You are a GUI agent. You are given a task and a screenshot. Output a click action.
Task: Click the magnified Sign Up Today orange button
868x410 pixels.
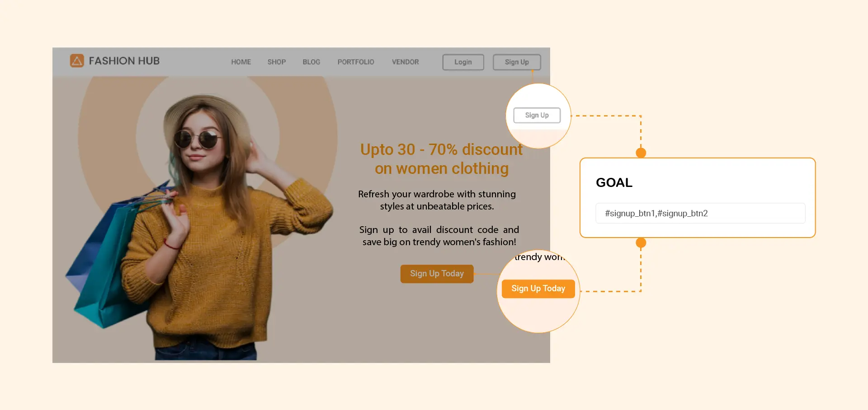tap(538, 289)
